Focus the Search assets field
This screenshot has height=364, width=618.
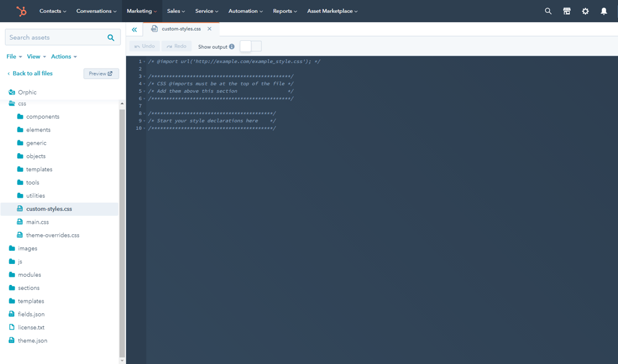click(x=56, y=38)
